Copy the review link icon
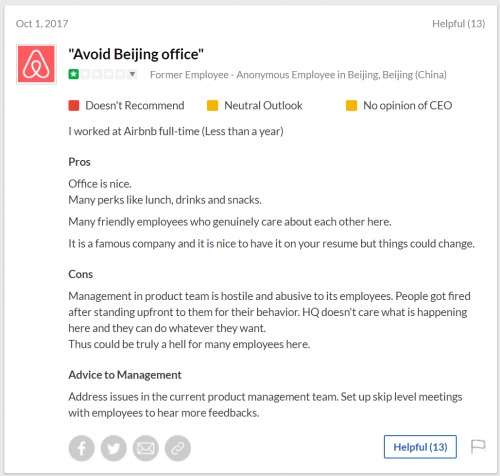500x476 pixels. [x=178, y=448]
